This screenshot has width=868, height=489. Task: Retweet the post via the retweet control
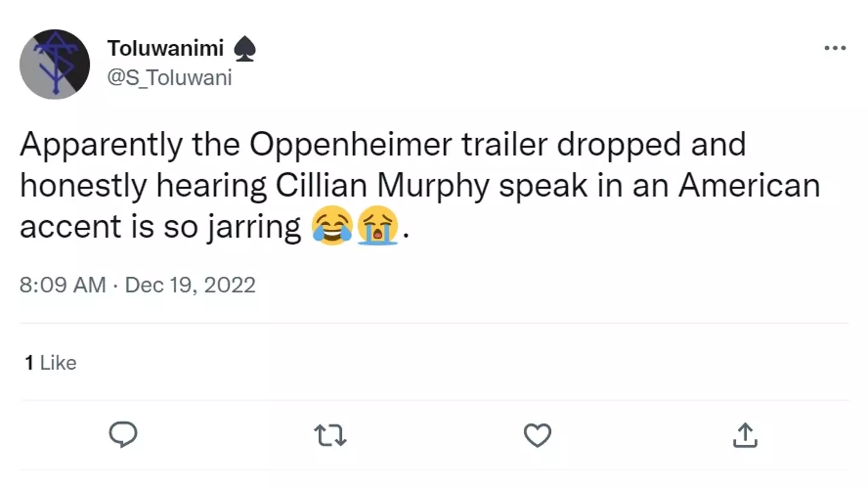330,435
